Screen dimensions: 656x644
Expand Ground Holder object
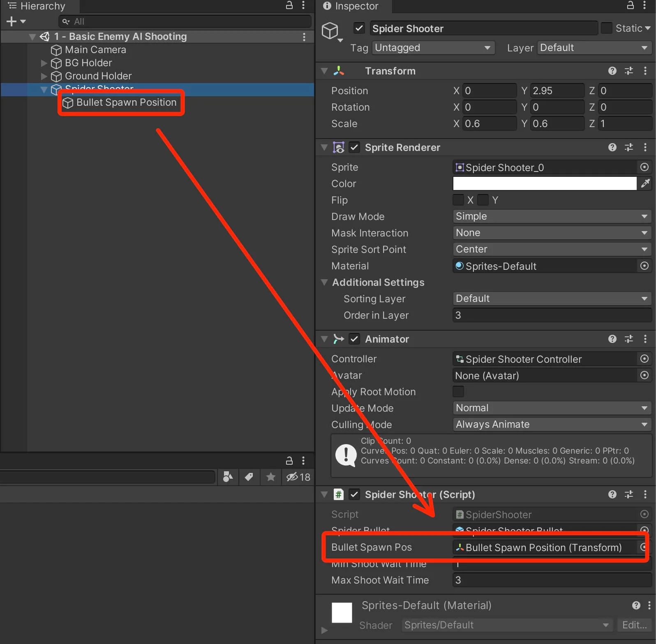coord(44,76)
